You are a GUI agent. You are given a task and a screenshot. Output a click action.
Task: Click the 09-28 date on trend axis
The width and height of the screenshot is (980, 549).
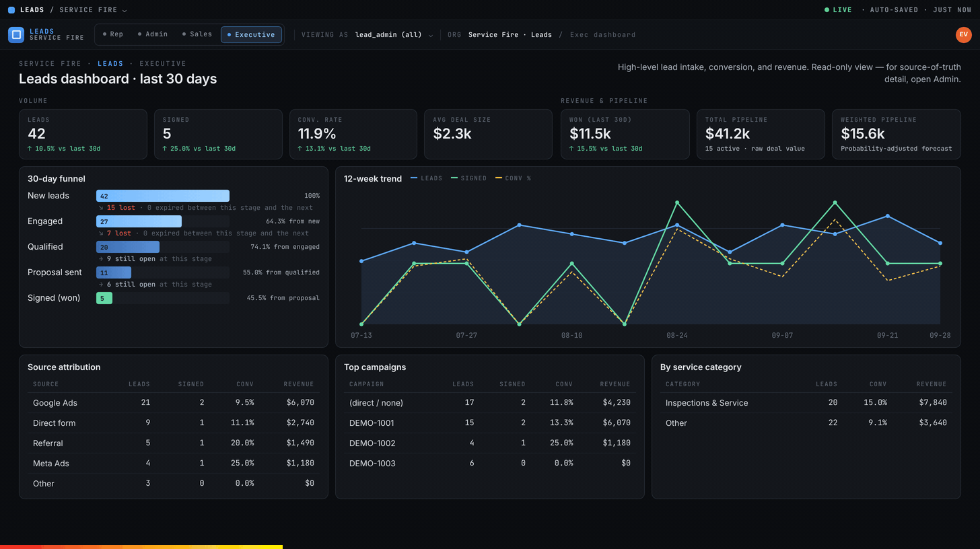(x=940, y=335)
